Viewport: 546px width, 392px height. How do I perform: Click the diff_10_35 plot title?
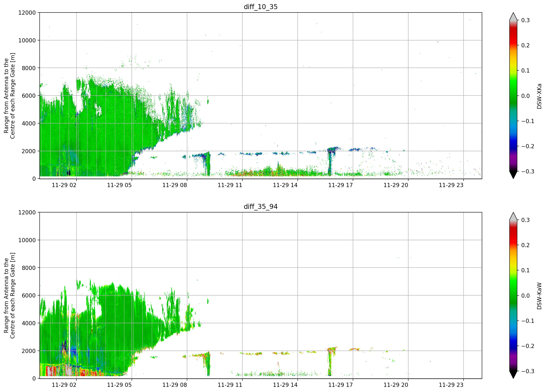coord(260,7)
